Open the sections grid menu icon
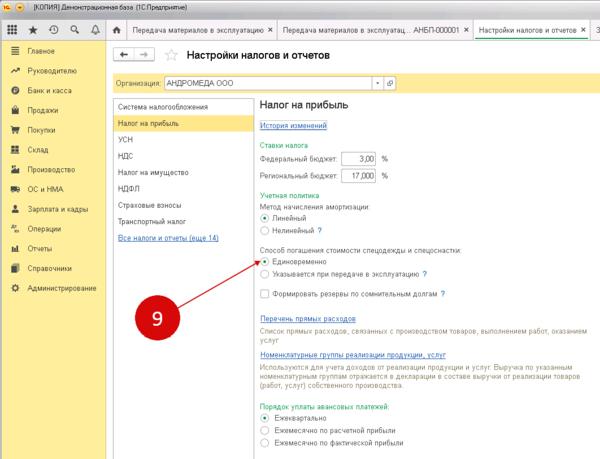The width and height of the screenshot is (600, 459). click(12, 30)
